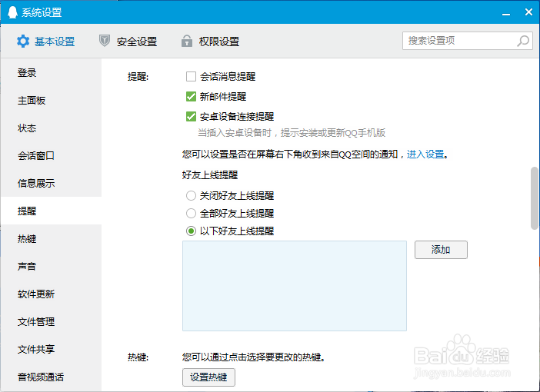The width and height of the screenshot is (540, 392).
Task: Select 提醒 in the sidebar
Action: point(52,211)
